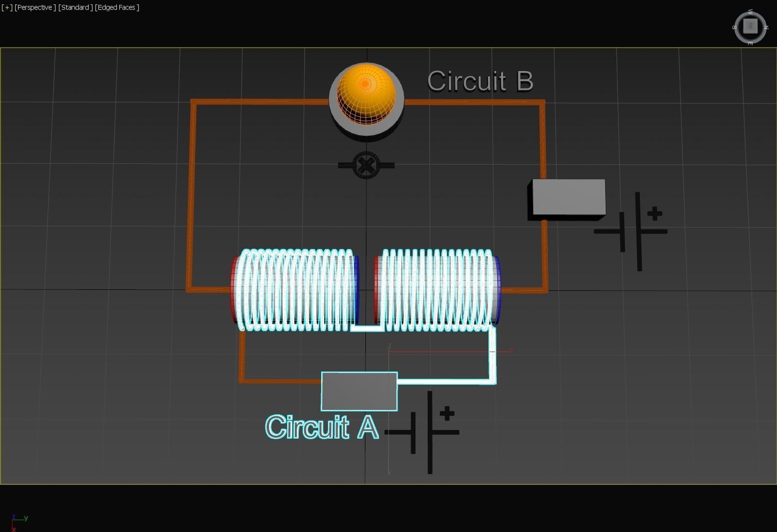This screenshot has width=777, height=532.
Task: Select the Circuit B text object
Action: (480, 81)
